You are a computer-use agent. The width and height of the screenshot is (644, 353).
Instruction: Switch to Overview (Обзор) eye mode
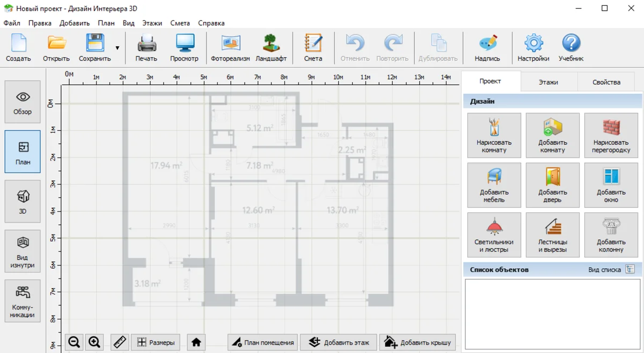(23, 101)
